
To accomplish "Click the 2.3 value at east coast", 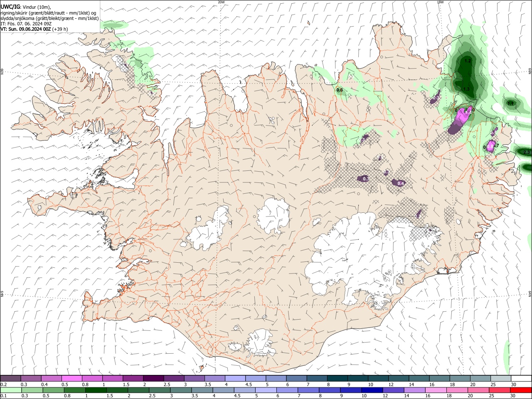I will [527, 152].
